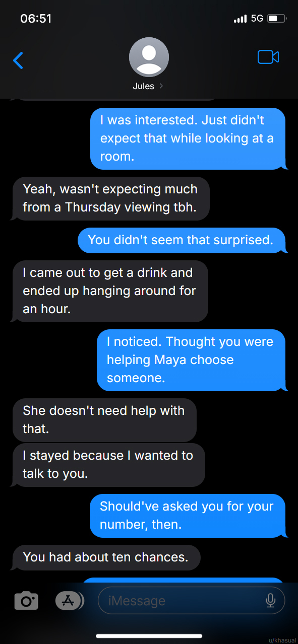Tap the 06:51 clock in status bar
Image resolution: width=298 pixels, height=644 pixels.
(36, 19)
